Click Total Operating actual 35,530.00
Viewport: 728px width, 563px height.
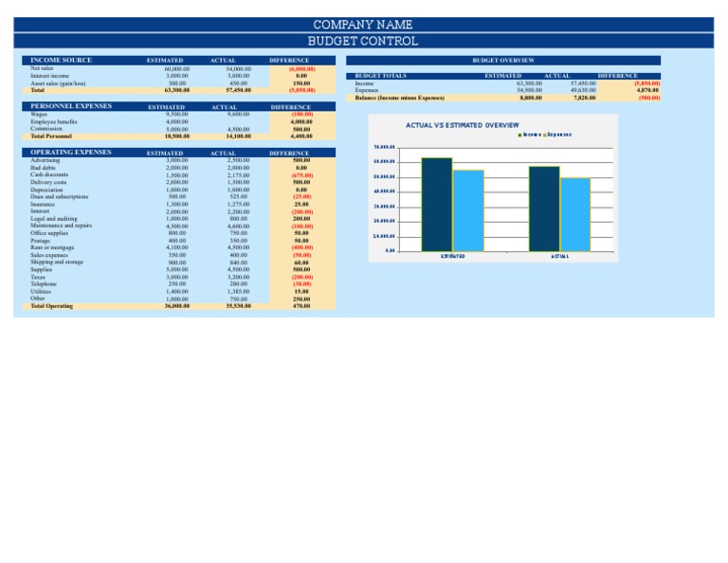239,306
